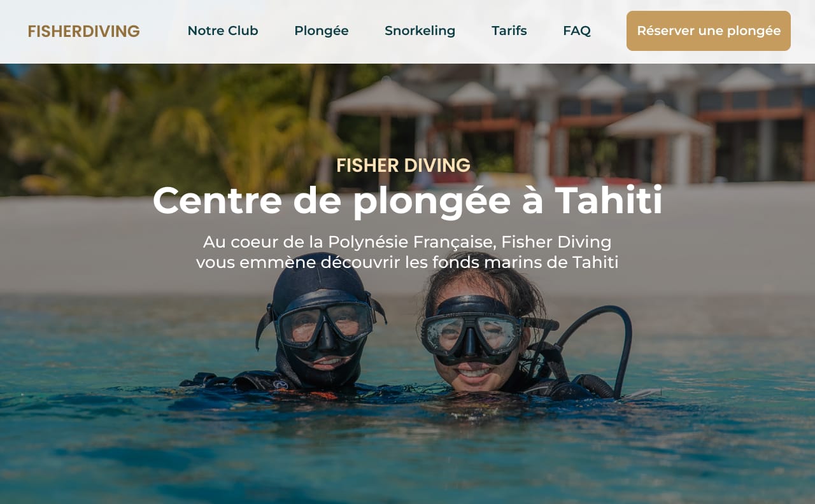Screen dimensions: 815x504
Task: Click empty header space beside the logo
Action: pyautogui.click(x=163, y=31)
